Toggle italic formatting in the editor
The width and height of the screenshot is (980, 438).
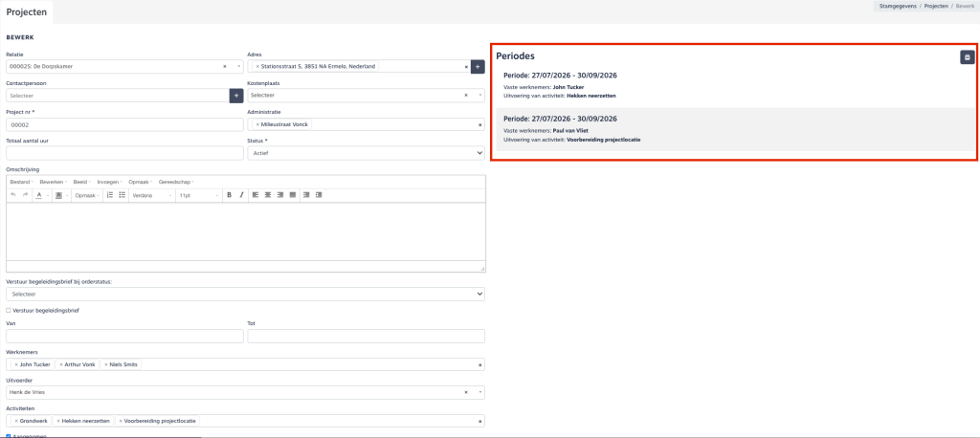(241, 195)
